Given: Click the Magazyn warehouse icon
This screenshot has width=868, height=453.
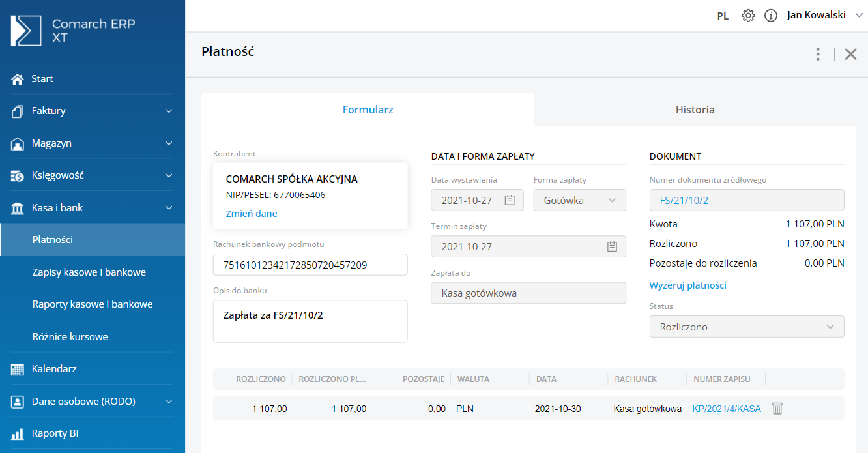Looking at the screenshot, I should click(x=18, y=143).
